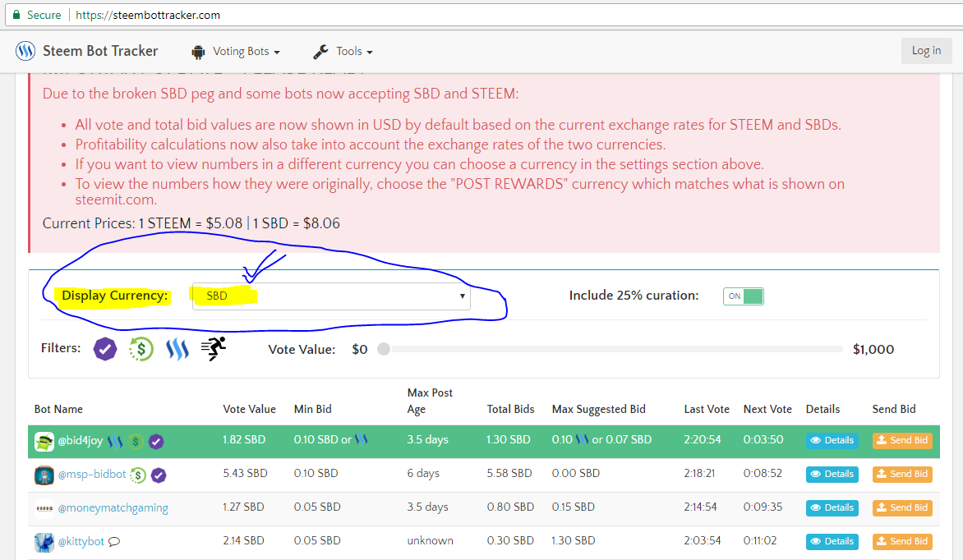Click Send Bid for kittybot
Viewport: 963px width, 560px height.
pos(902,542)
